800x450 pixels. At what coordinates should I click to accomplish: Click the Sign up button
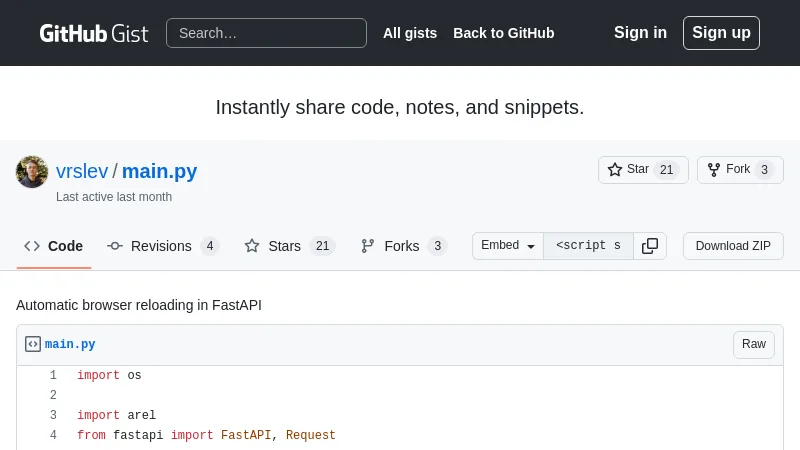721,33
